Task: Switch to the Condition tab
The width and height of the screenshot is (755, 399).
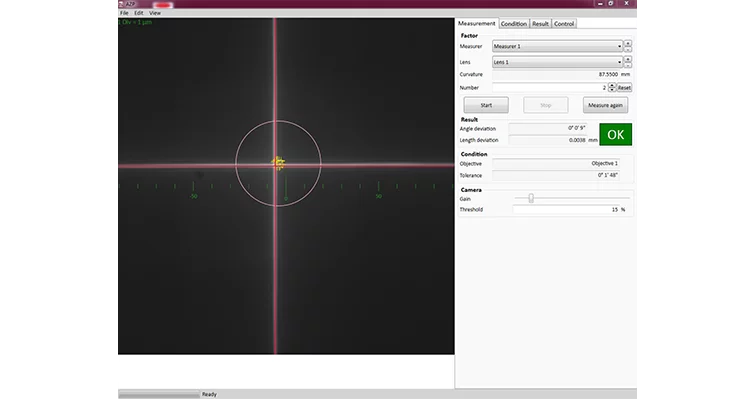Action: point(514,24)
